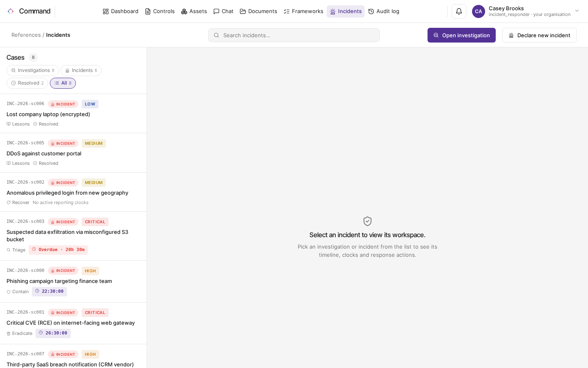The height and width of the screenshot is (368, 588).
Task: Expand the Casey Brooks account menu chevron
Action: [x=577, y=11]
